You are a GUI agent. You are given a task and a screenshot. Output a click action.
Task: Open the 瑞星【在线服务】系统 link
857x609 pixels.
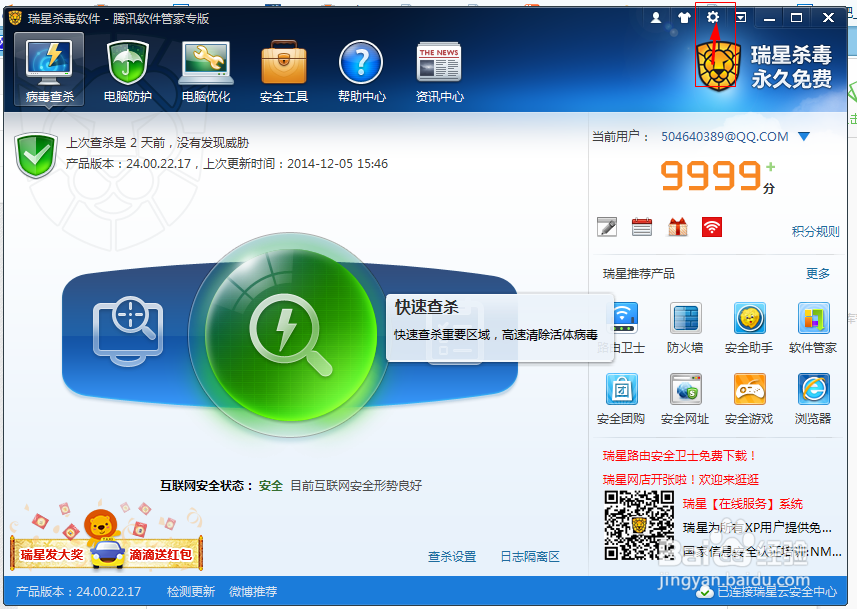click(x=742, y=504)
